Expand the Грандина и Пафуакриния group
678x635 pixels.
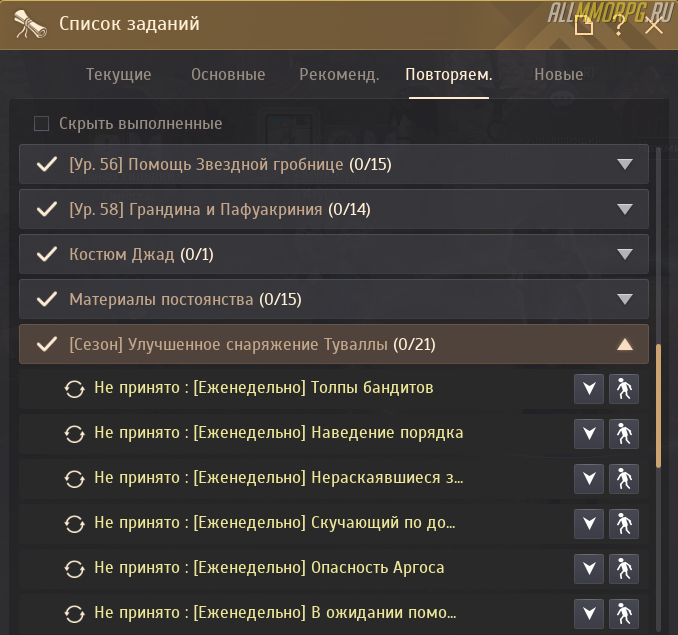point(625,209)
